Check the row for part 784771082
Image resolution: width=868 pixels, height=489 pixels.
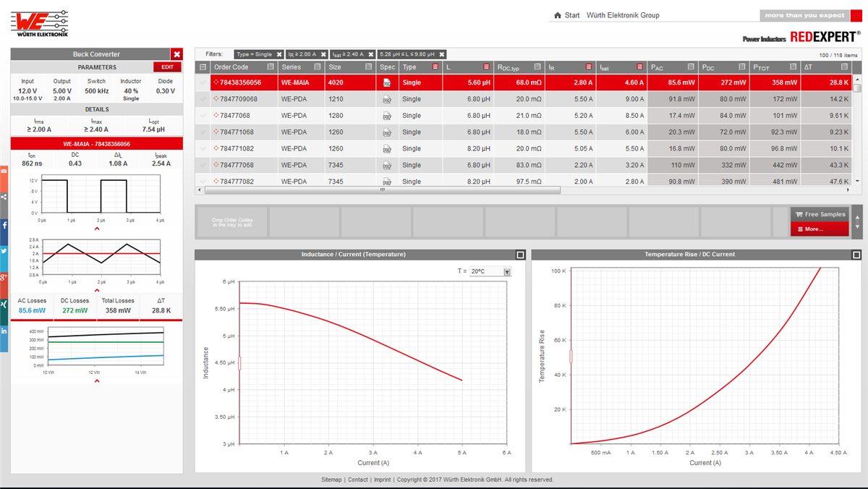click(203, 148)
